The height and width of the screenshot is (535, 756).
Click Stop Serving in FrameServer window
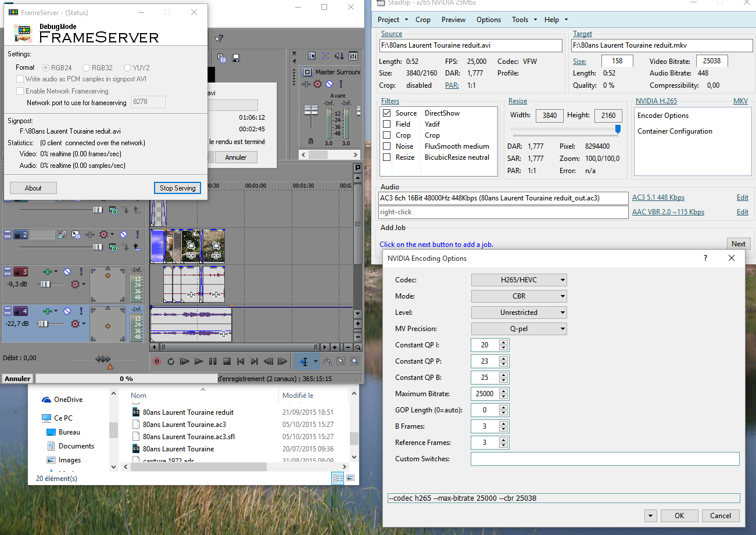(x=178, y=188)
